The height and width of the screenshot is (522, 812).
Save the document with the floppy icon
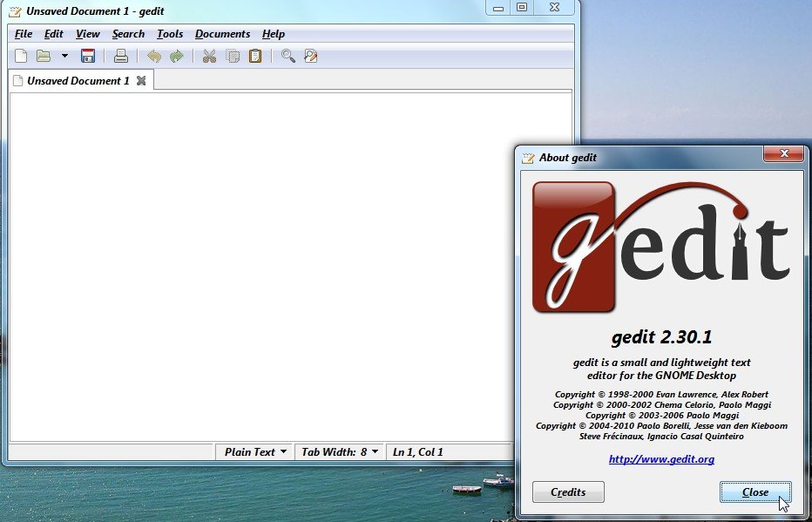pyautogui.click(x=88, y=56)
